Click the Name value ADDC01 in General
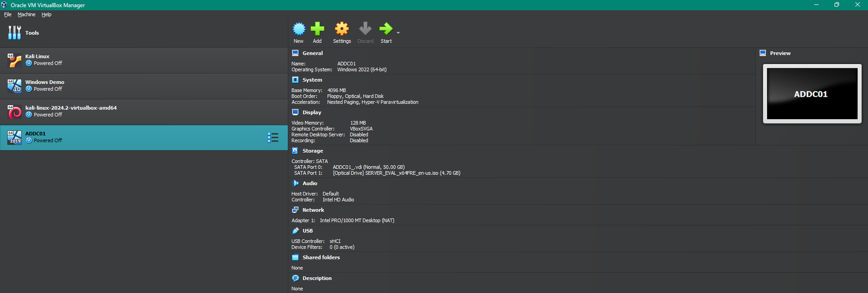 click(346, 64)
